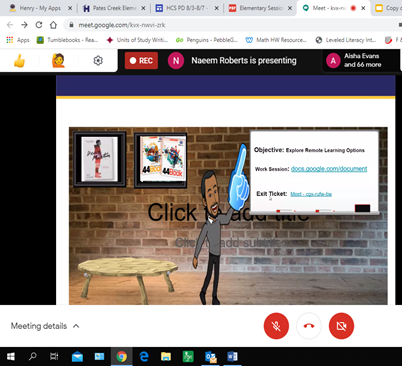Open participants list 'Aisha Evans and 66 more'
The image size is (402, 366).
361,60
